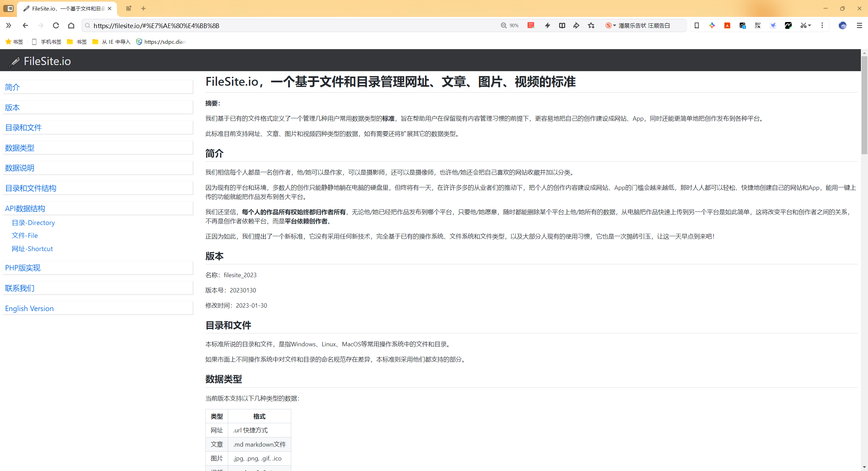Go to API数据结构 sidebar link
868x471 pixels.
[x=98, y=208]
